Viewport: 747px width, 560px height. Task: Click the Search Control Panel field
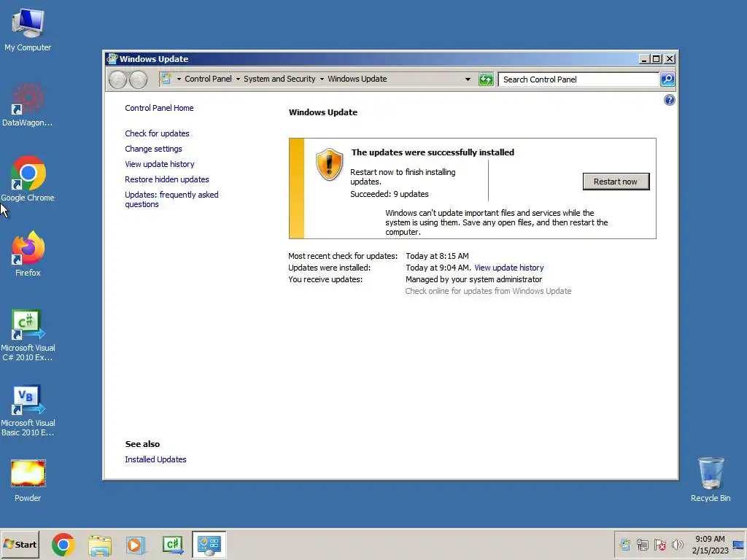578,79
